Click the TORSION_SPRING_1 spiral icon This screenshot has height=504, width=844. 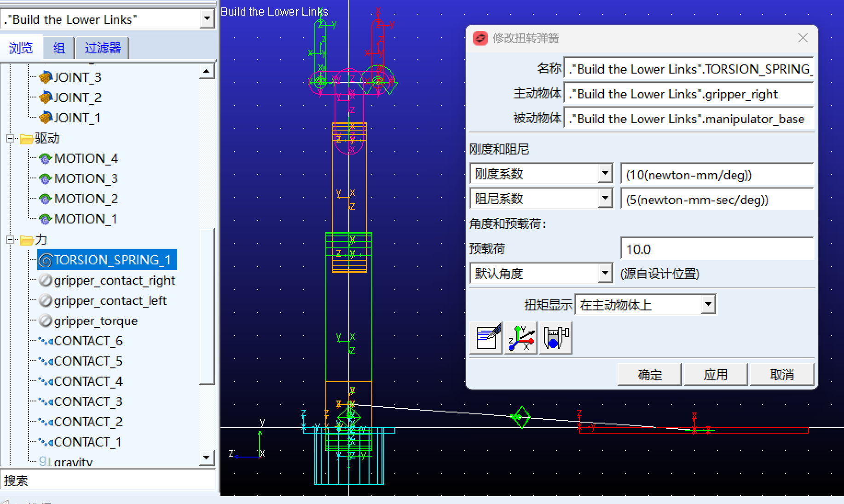[46, 261]
